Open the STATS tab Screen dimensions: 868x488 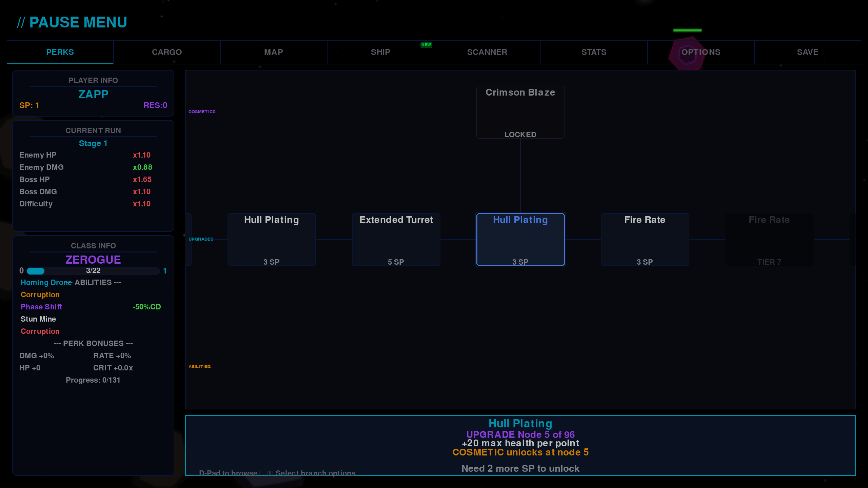[594, 52]
